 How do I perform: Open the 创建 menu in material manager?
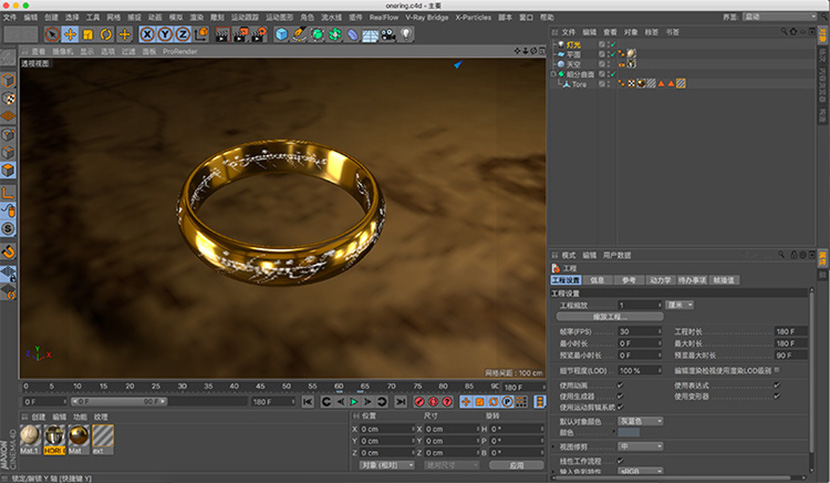38,417
